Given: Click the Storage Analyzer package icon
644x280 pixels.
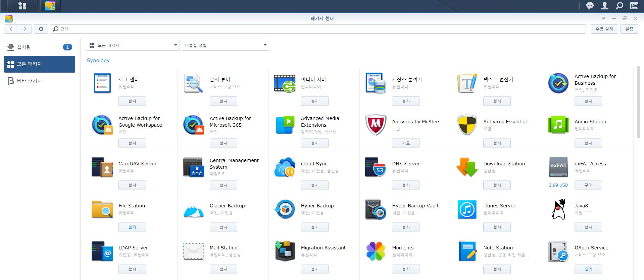Looking at the screenshot, I should 376,83.
